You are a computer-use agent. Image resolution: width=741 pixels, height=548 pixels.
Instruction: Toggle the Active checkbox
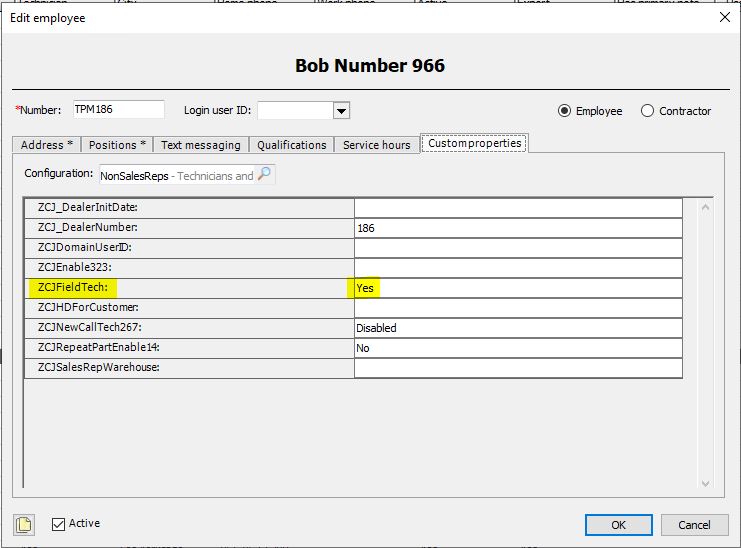[58, 524]
